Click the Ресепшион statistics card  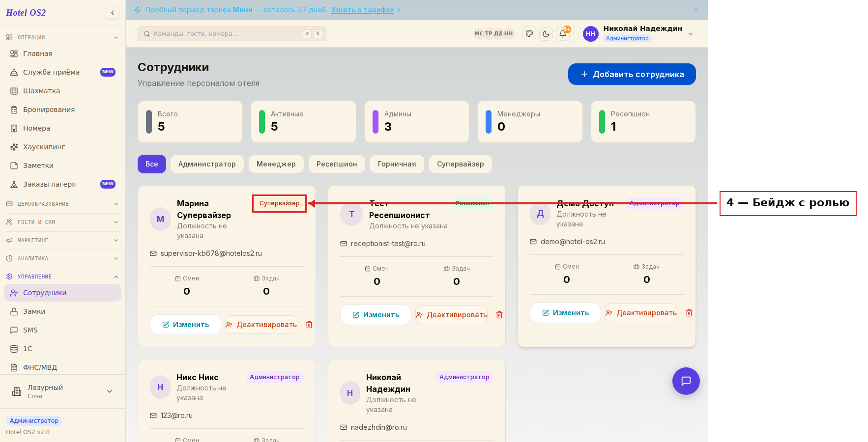[643, 122]
